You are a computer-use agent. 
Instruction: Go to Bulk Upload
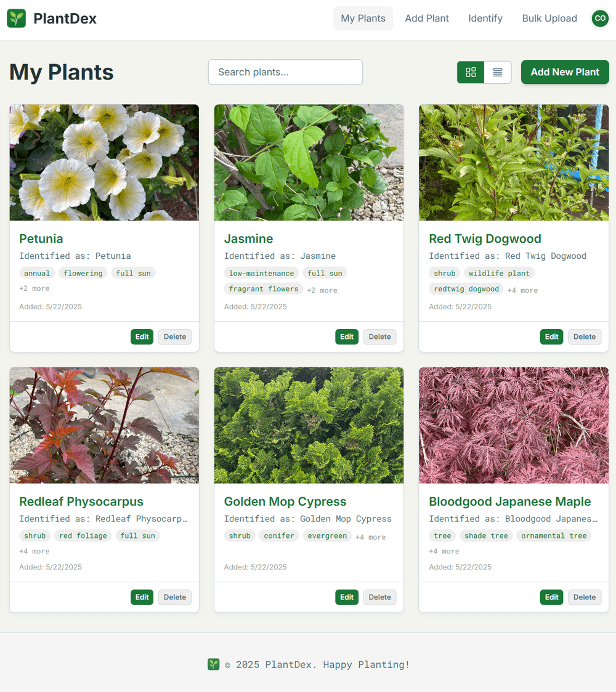pyautogui.click(x=549, y=18)
